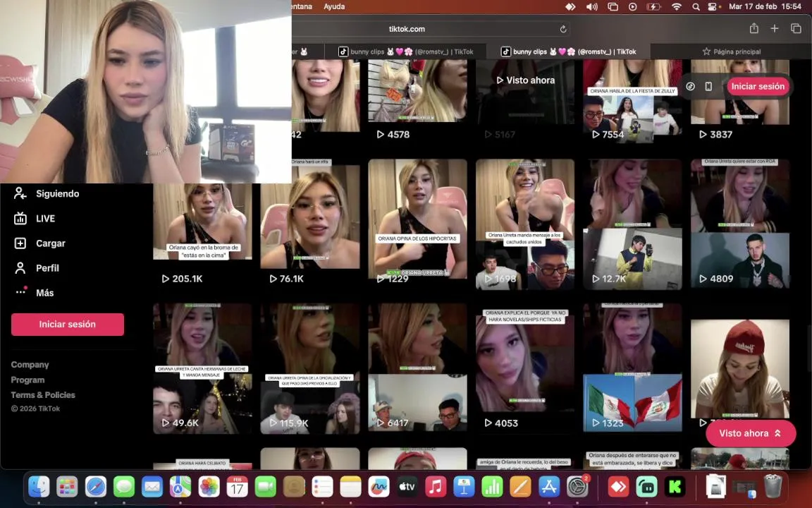The width and height of the screenshot is (812, 508).
Task: Click the red Iniciar sesión sidebar button
Action: [68, 325]
